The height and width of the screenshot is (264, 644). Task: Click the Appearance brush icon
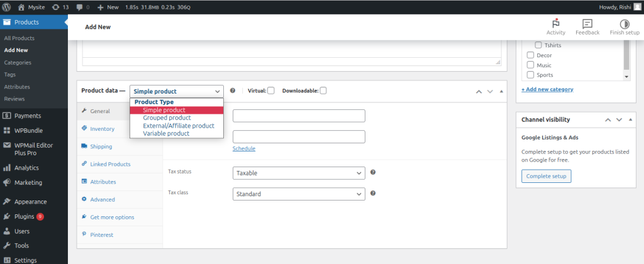(6, 202)
